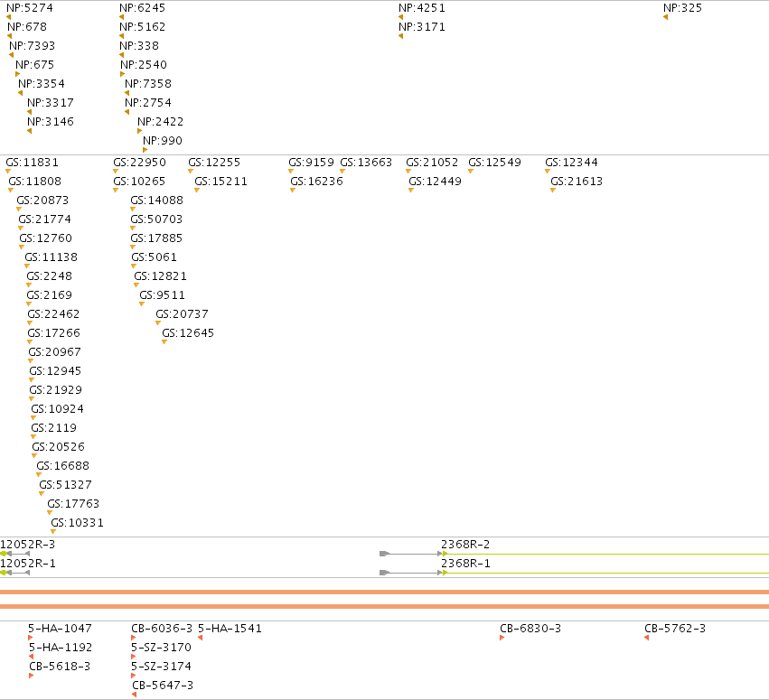Click the NP:3317 feature label
This screenshot has height=700, width=769.
(51, 103)
